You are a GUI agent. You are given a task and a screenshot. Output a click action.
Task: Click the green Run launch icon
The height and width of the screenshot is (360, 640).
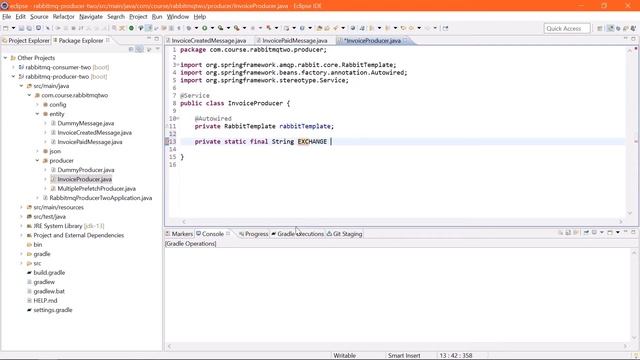[x=204, y=28]
